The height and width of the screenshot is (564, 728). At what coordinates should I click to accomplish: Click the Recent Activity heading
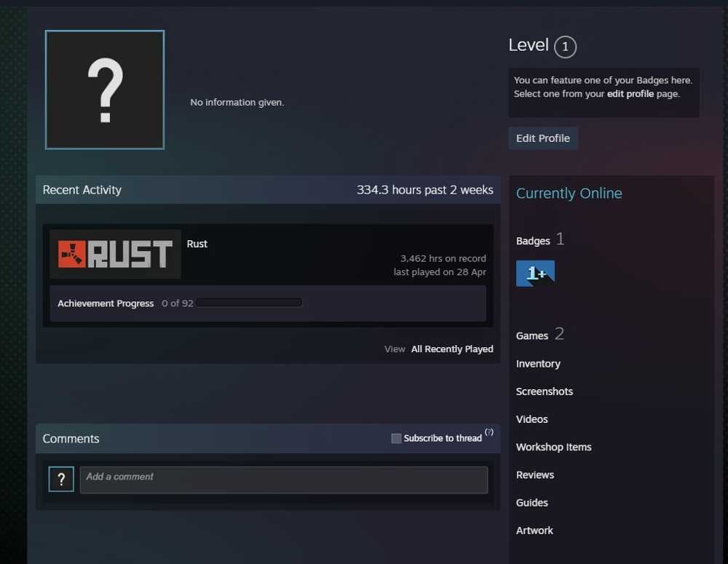[x=82, y=190]
